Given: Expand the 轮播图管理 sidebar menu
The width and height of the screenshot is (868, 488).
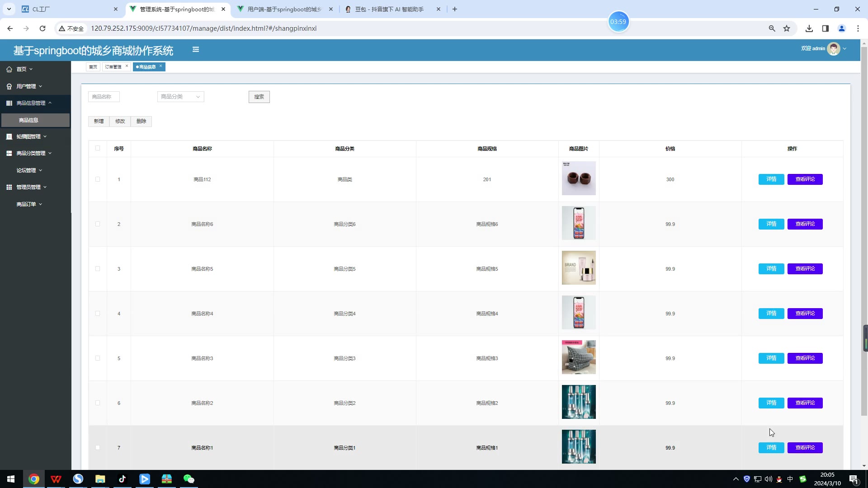Looking at the screenshot, I should click(35, 136).
